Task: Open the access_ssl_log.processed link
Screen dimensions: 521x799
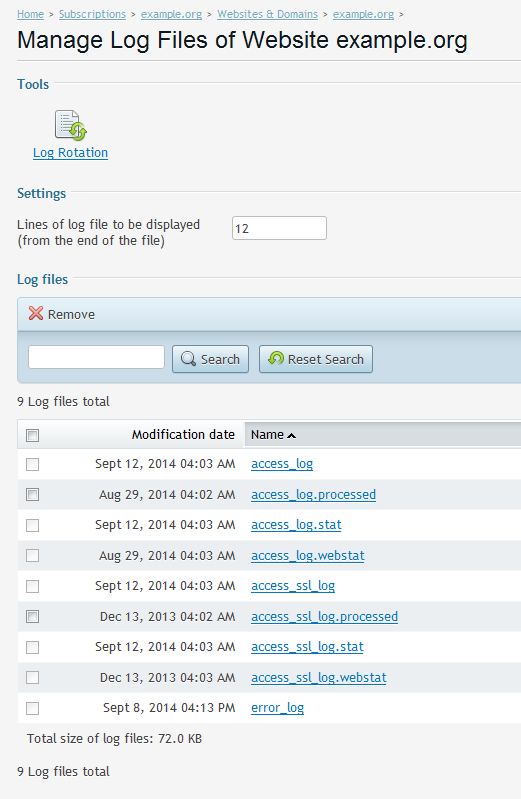Action: [x=324, y=617]
